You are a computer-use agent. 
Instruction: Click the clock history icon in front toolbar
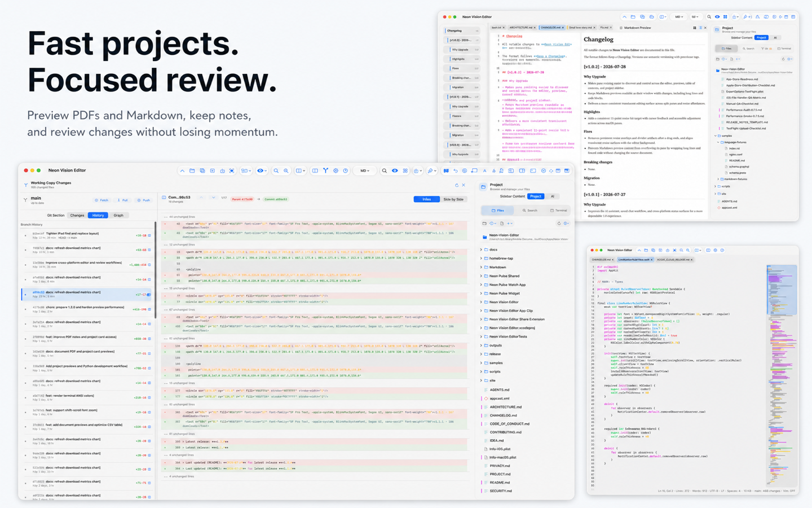(x=345, y=170)
